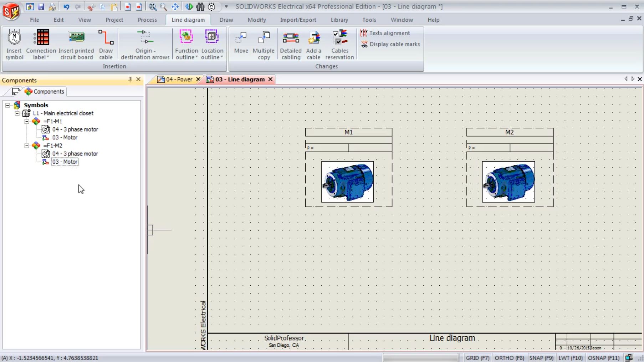Viewport: 644px width, 362px height.
Task: Close the 03 - Line diagram tab
Action: pyautogui.click(x=270, y=80)
